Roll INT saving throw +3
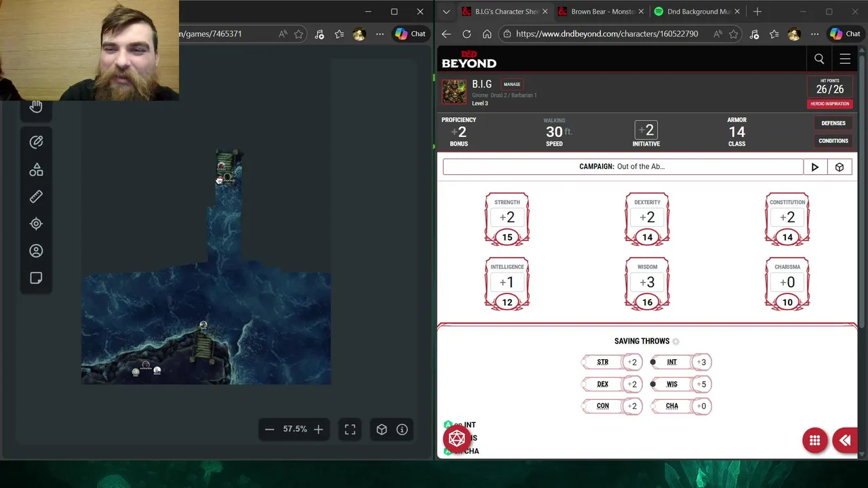Image resolution: width=868 pixels, height=488 pixels. [x=701, y=363]
